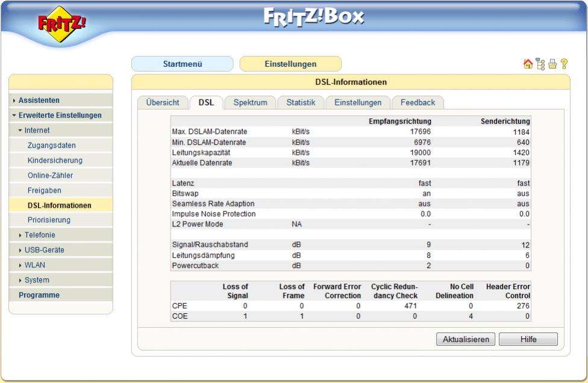This screenshot has width=588, height=383.
Task: Open help via the question mark icon
Action: tap(564, 64)
